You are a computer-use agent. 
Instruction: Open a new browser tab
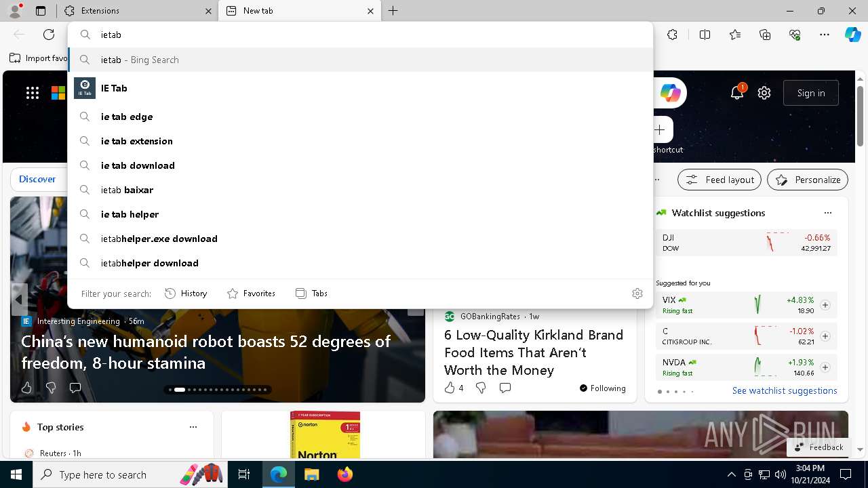click(393, 11)
